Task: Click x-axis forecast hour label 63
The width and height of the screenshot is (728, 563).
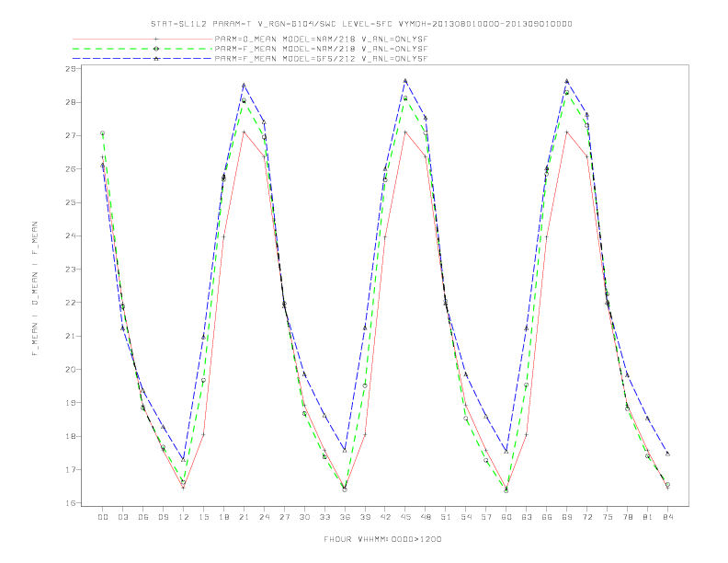Action: pos(527,517)
